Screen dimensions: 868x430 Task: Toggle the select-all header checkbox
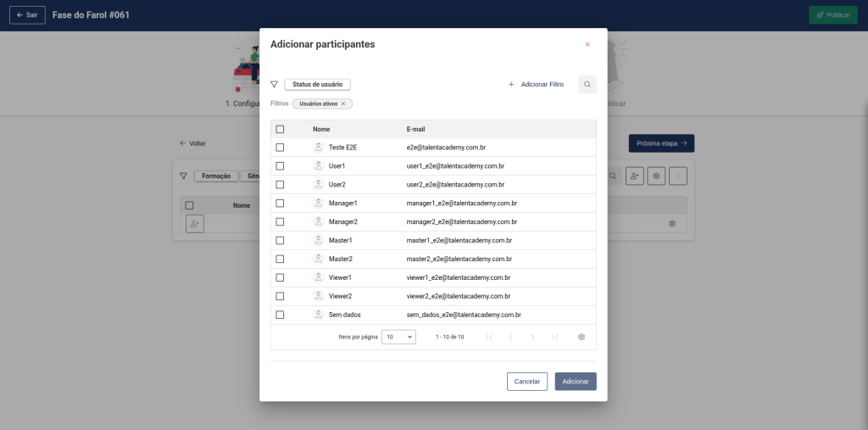pos(280,129)
